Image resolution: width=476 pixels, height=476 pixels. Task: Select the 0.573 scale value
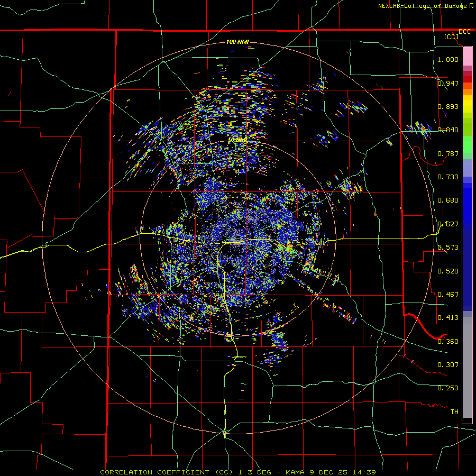tap(448, 247)
